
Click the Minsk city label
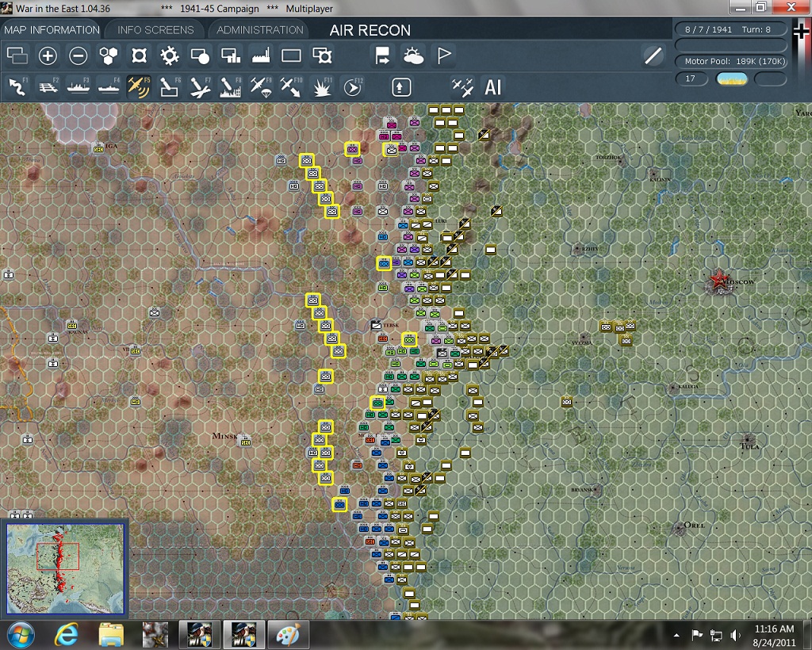[x=224, y=436]
